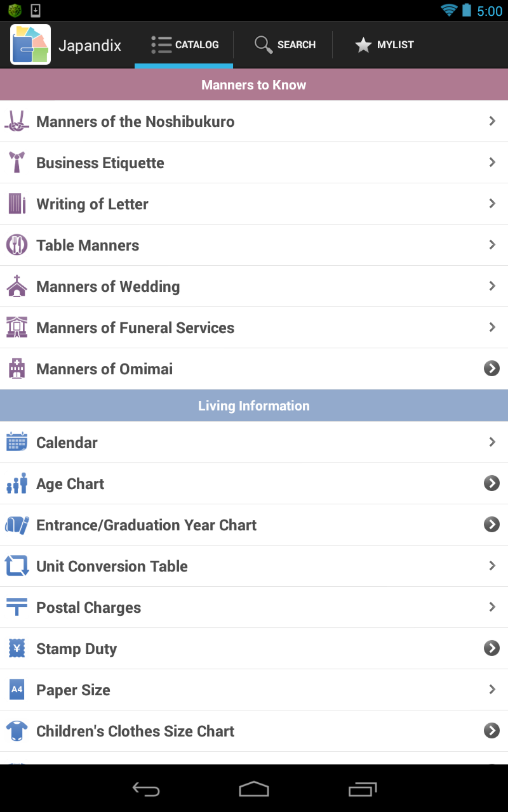Open Children's Clothes Size Chart entry
The height and width of the screenshot is (812, 508).
tap(254, 731)
